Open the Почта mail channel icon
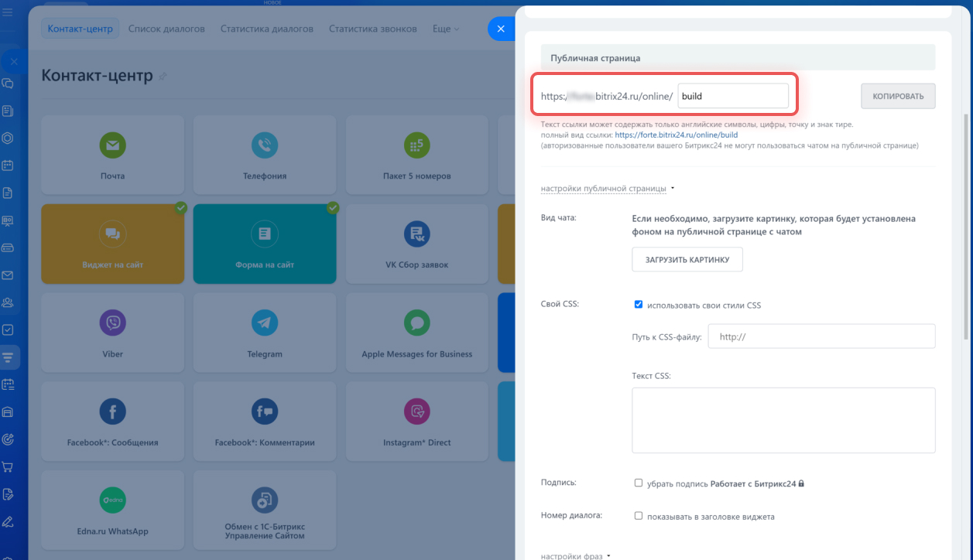The image size is (973, 560). coord(112,145)
